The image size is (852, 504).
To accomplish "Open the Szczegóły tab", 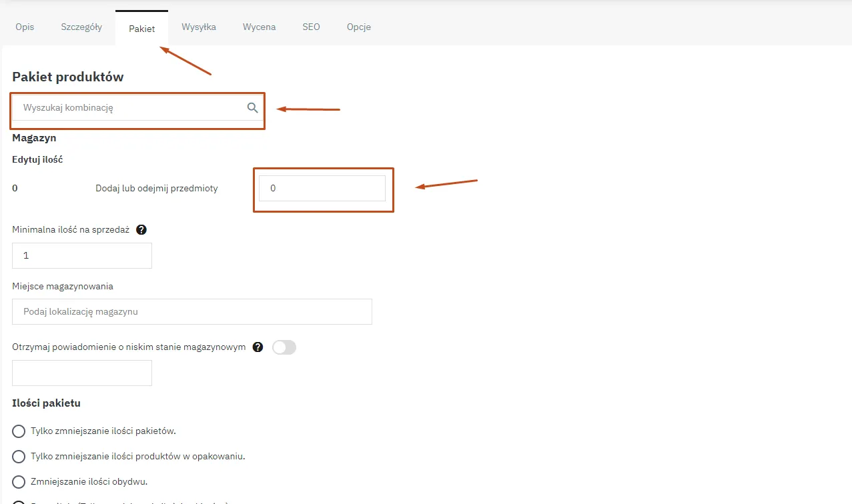I will [81, 27].
